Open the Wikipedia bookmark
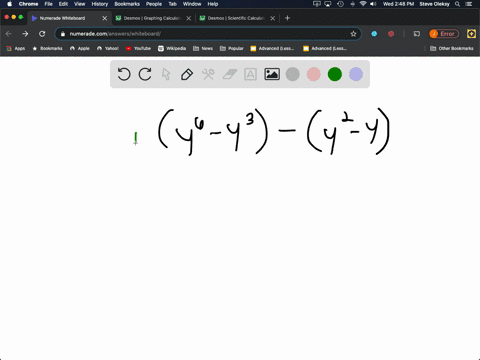The width and height of the screenshot is (480, 360). tap(172, 48)
